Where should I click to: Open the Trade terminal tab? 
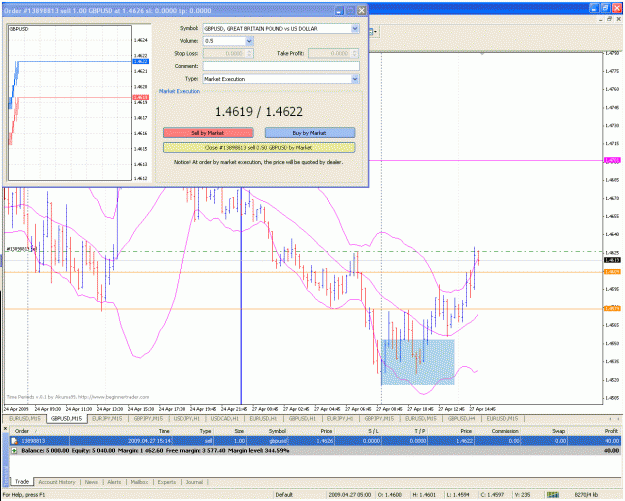[x=22, y=482]
